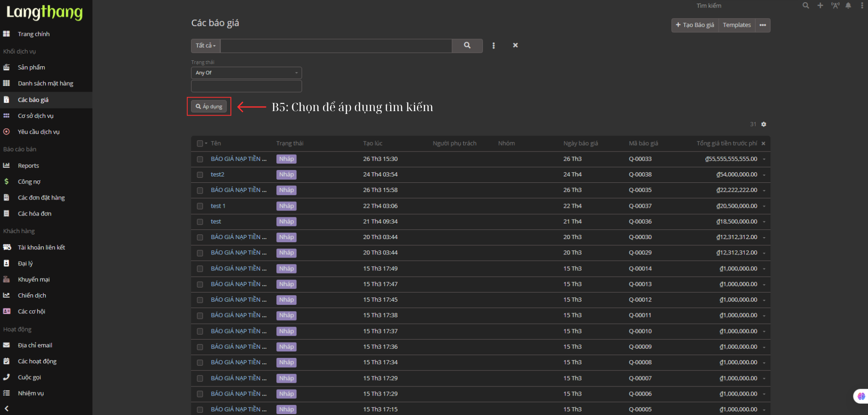Go to 'Các đơn đặt hàng' in sidebar
The image size is (868, 415).
(x=41, y=198)
